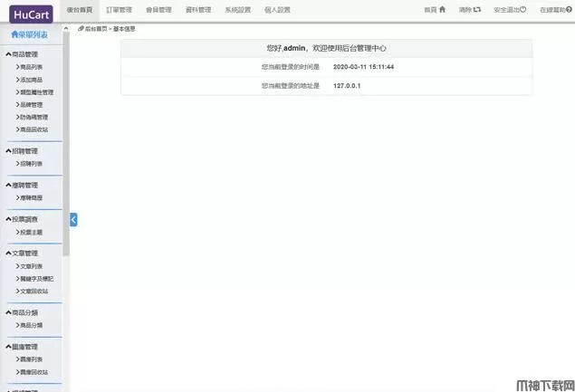The height and width of the screenshot is (392, 575).
Task: Click the question-mark icon beside 在線幫助
Action: pos(569,10)
